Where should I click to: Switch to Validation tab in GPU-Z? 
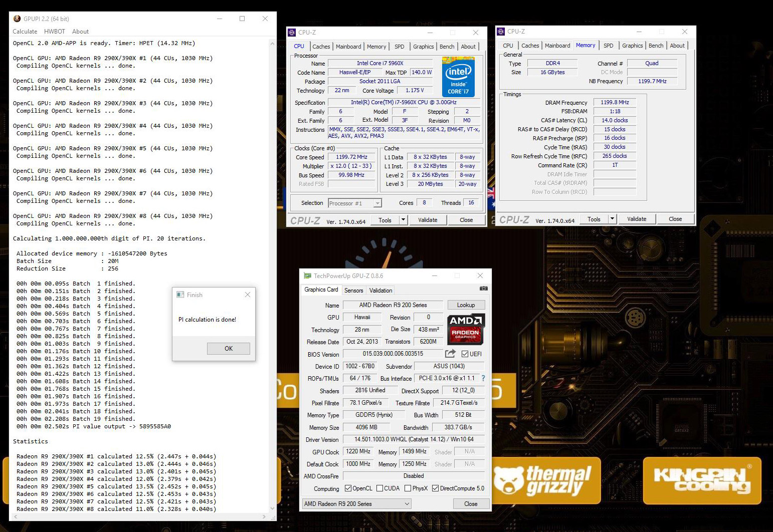pos(381,291)
